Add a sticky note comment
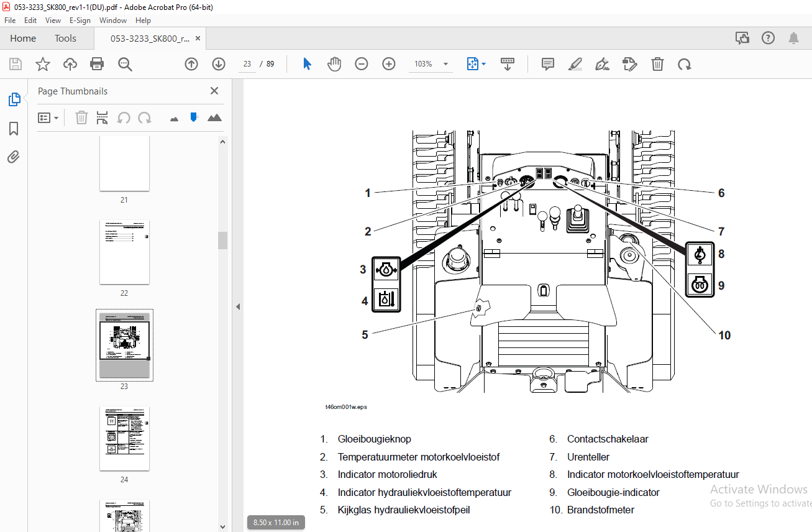 (547, 64)
